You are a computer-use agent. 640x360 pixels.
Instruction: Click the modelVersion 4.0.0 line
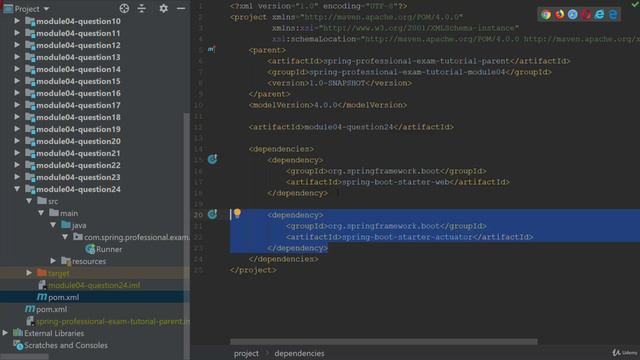pyautogui.click(x=328, y=105)
